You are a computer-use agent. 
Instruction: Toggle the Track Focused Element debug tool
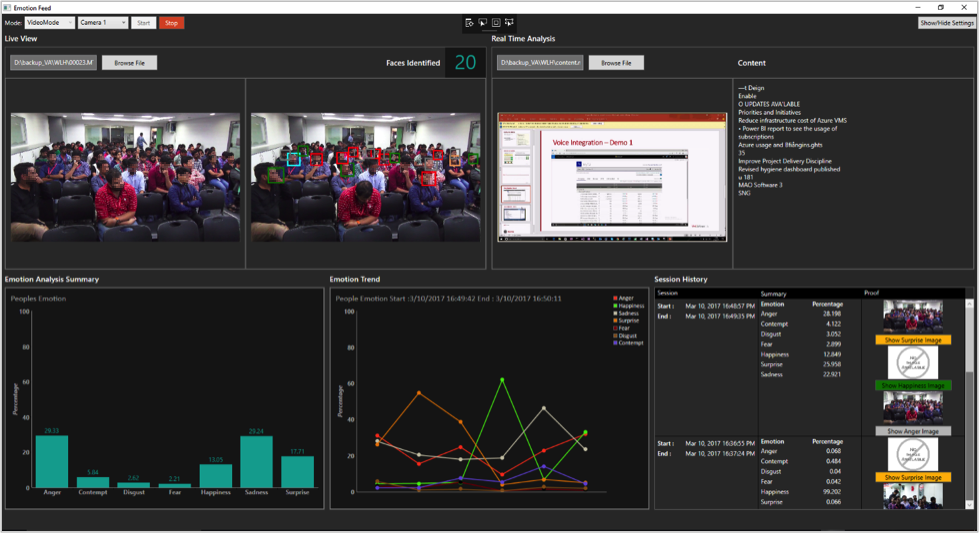tap(509, 22)
